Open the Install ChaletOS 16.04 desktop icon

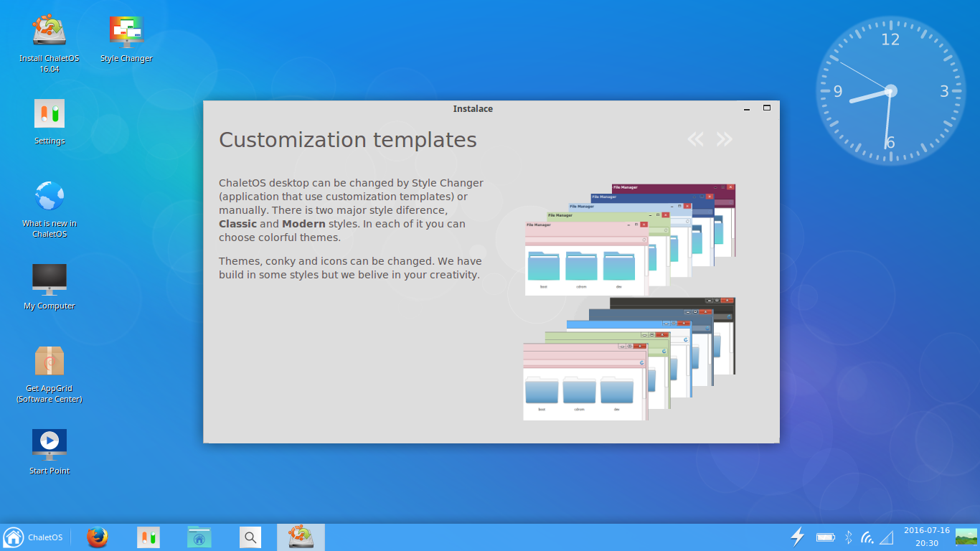click(x=50, y=43)
